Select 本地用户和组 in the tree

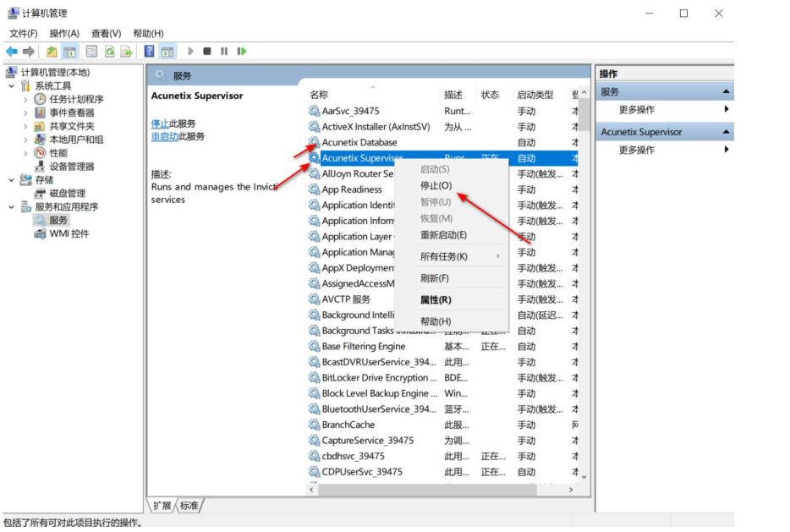76,140
